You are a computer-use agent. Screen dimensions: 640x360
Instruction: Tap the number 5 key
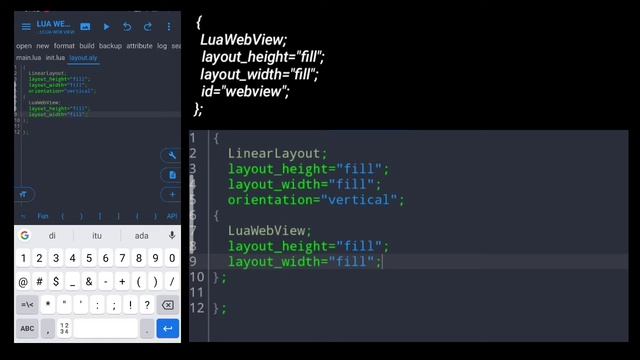tap(89, 258)
